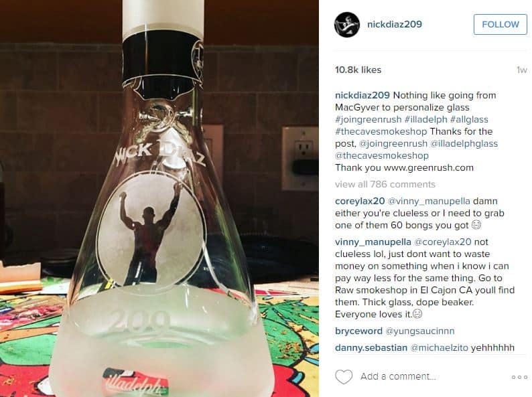
Task: Visit @thecavesmokeshop profile mention
Action: (382, 155)
